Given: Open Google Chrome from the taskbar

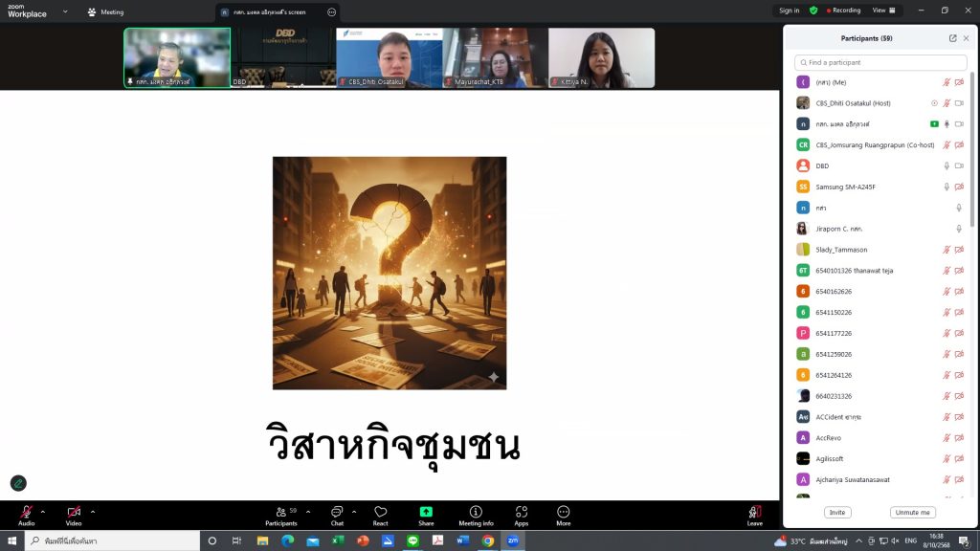Looking at the screenshot, I should (x=487, y=541).
